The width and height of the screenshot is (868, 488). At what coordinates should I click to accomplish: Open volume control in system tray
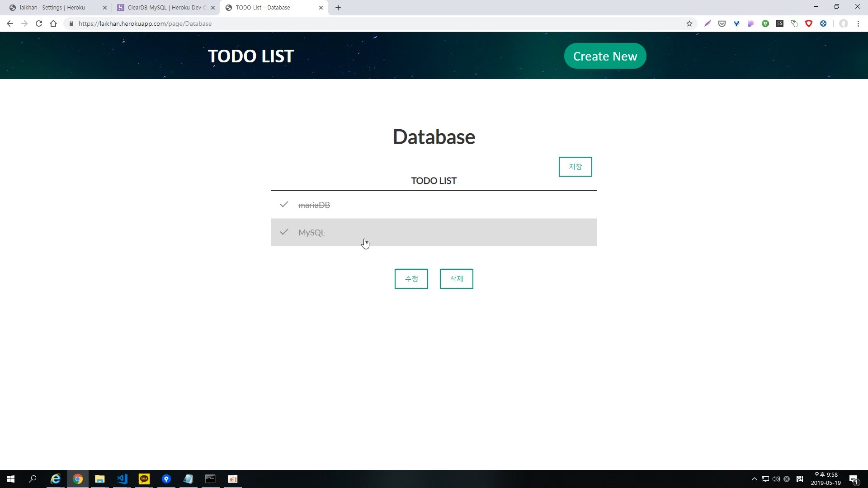776,479
